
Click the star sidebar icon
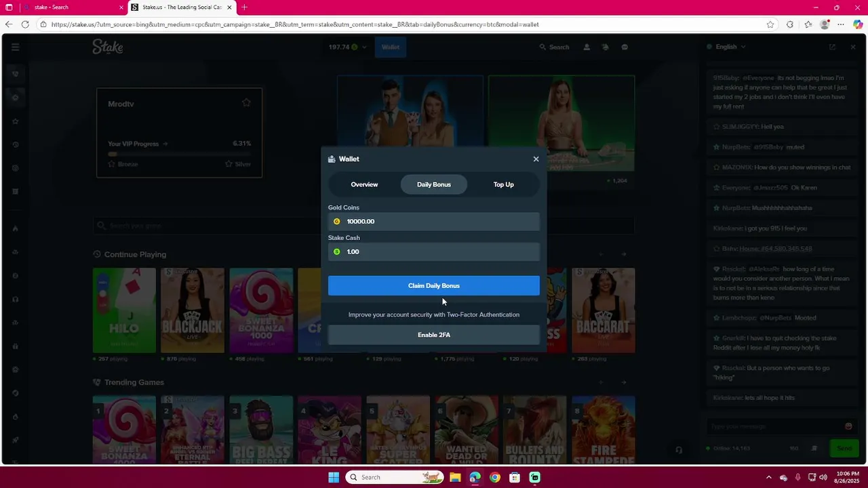tap(15, 121)
